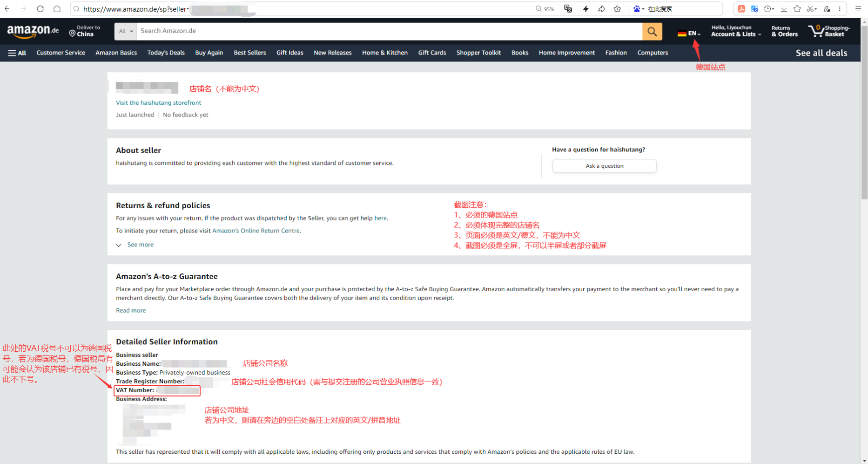
Task: Click the orange magnifier search button
Action: coord(652,31)
